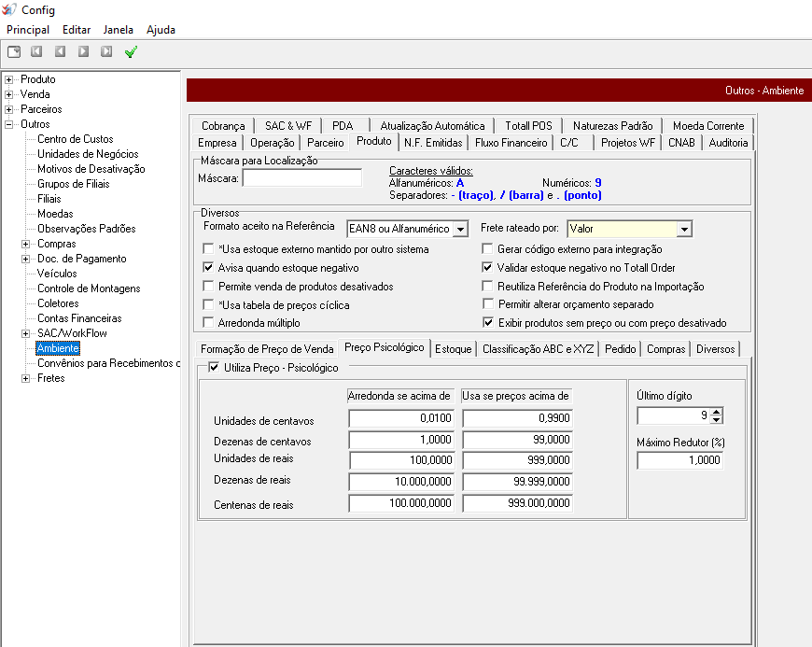Enable 'Usa tabela de preços cíclica' checkbox
This screenshot has width=812, height=647.
(x=208, y=305)
